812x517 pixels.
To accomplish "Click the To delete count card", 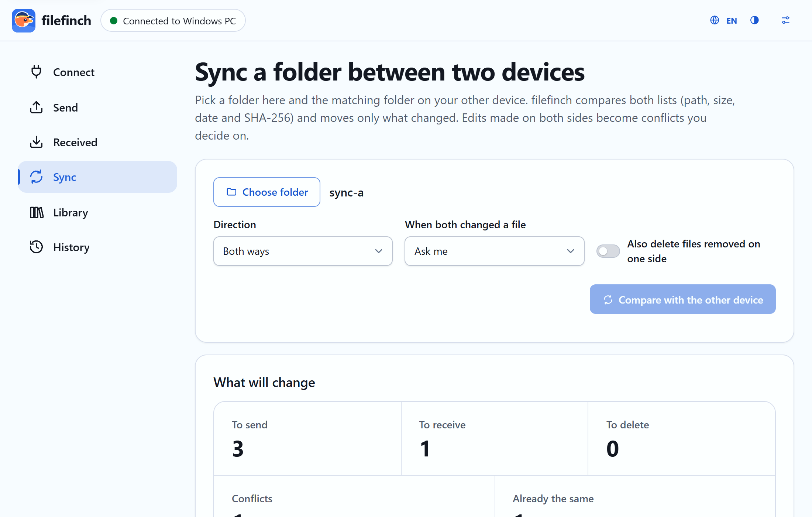I will (681, 438).
